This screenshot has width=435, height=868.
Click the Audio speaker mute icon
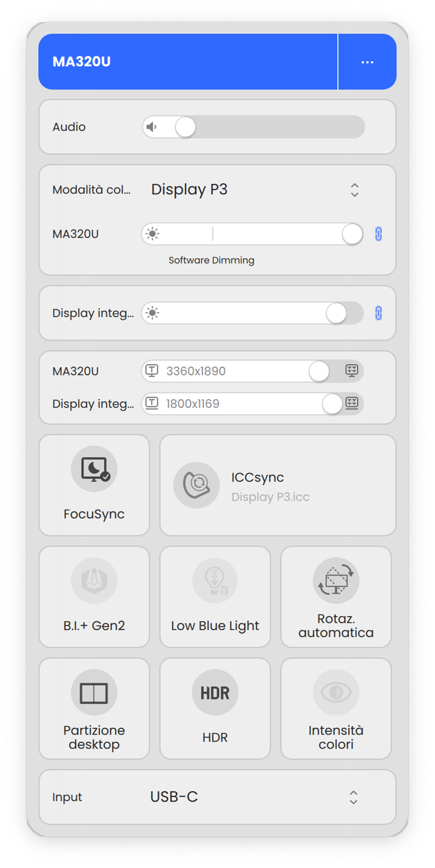(x=152, y=127)
